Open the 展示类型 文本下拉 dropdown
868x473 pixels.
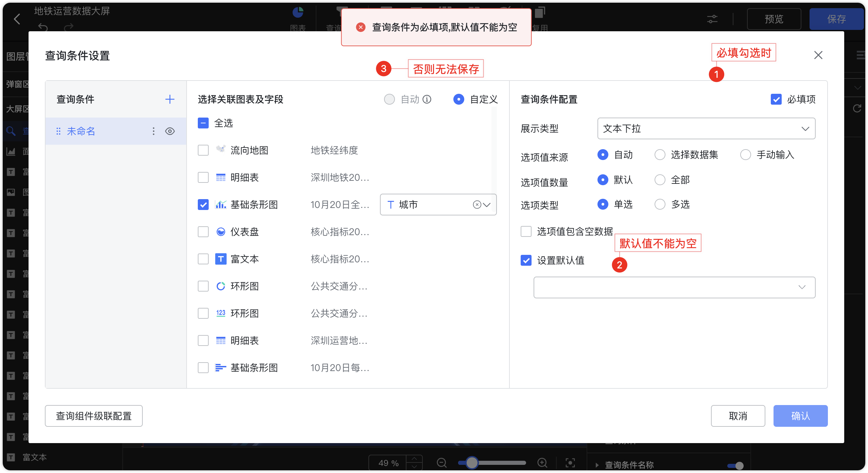pos(706,128)
